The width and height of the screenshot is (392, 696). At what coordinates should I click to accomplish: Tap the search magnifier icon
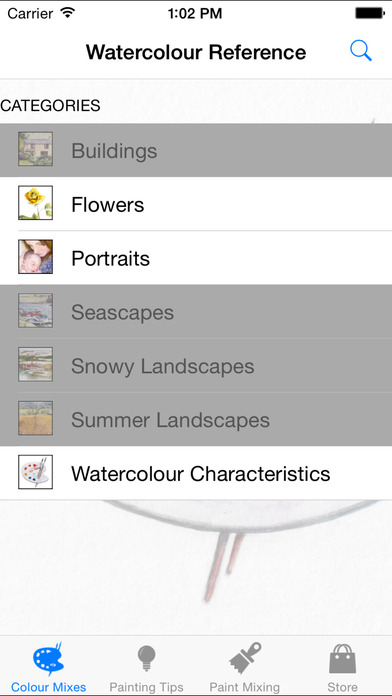click(360, 51)
